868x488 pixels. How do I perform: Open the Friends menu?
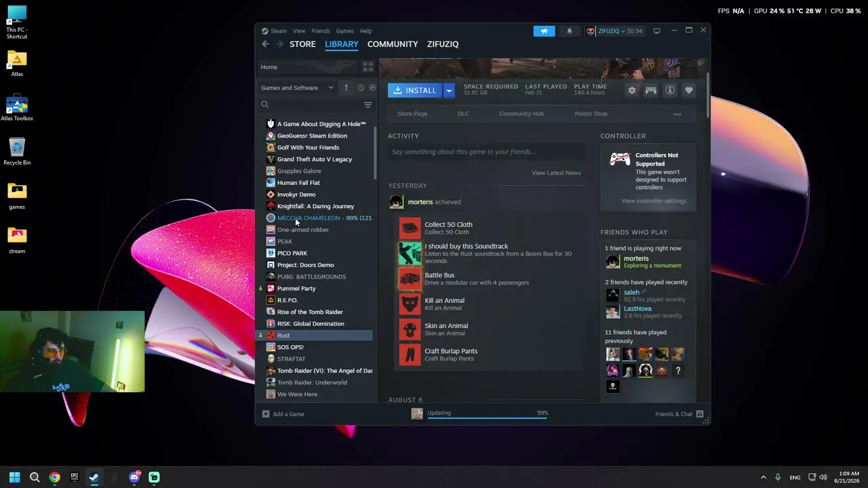pos(321,30)
